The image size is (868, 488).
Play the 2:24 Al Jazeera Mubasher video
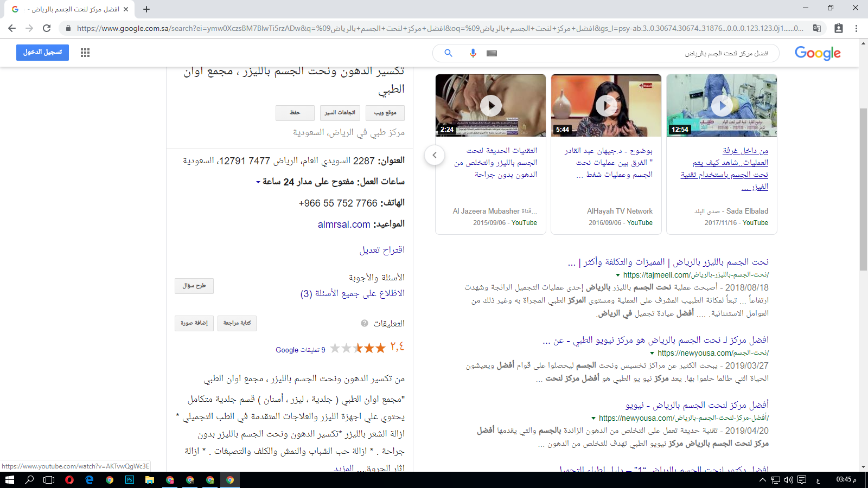(490, 105)
